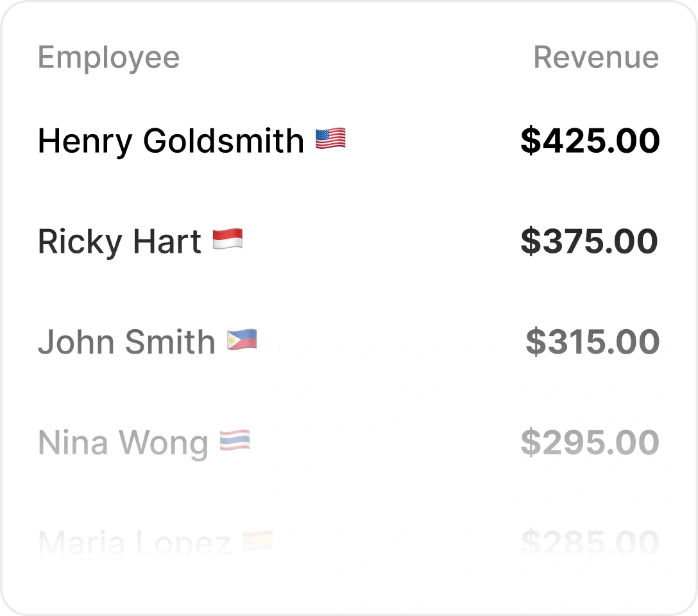Select the Ricky Hart employee name
The width and height of the screenshot is (698, 616).
[119, 242]
